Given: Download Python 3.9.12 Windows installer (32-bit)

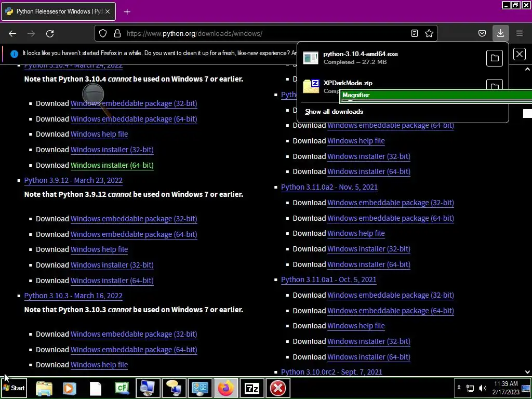Looking at the screenshot, I should click(x=112, y=265).
